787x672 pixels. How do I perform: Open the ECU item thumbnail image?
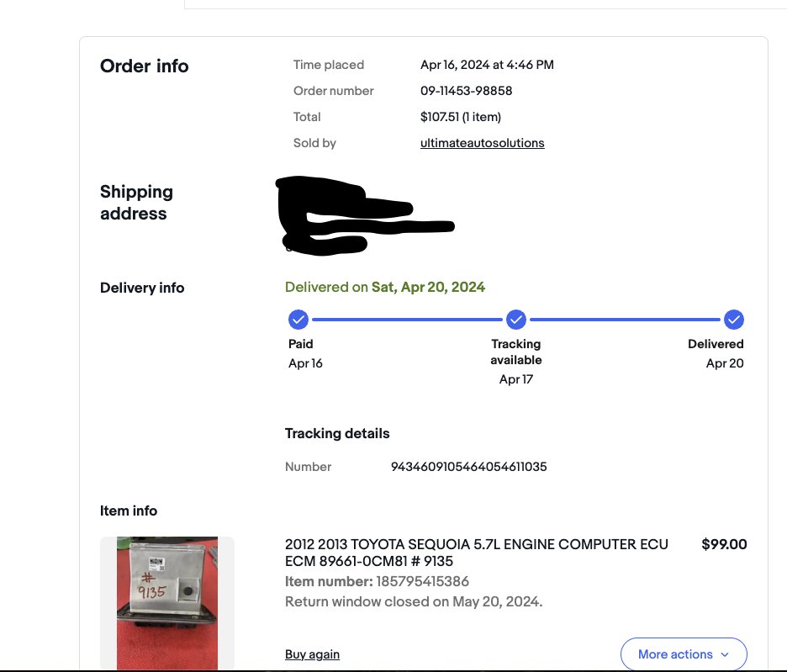tap(167, 603)
